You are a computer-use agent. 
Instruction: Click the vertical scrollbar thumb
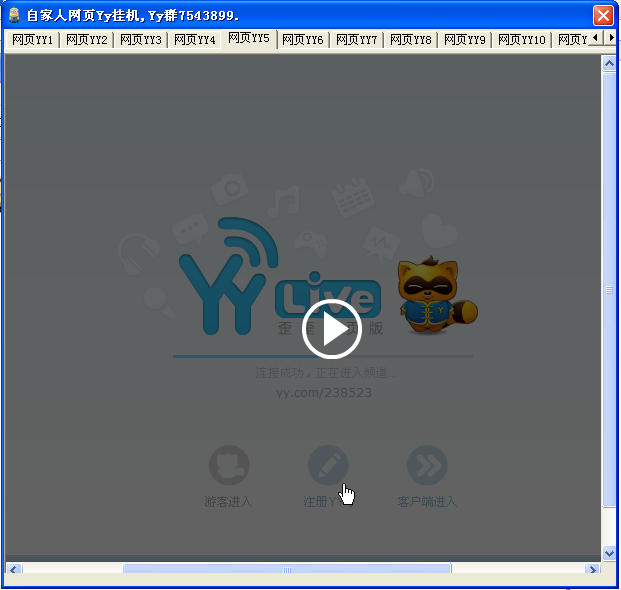[x=609, y=289]
